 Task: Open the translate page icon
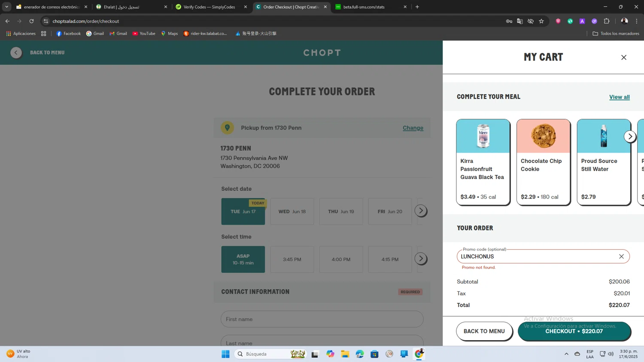(x=520, y=21)
